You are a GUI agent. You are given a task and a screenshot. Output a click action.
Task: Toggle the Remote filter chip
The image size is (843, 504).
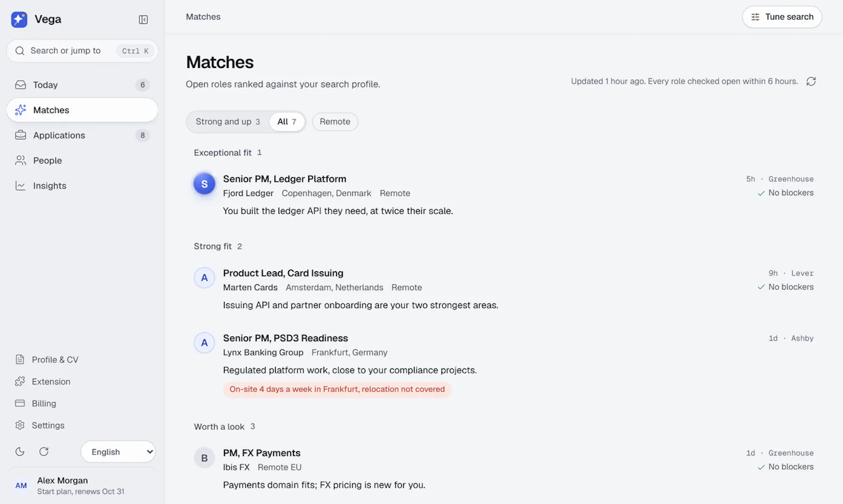(335, 122)
